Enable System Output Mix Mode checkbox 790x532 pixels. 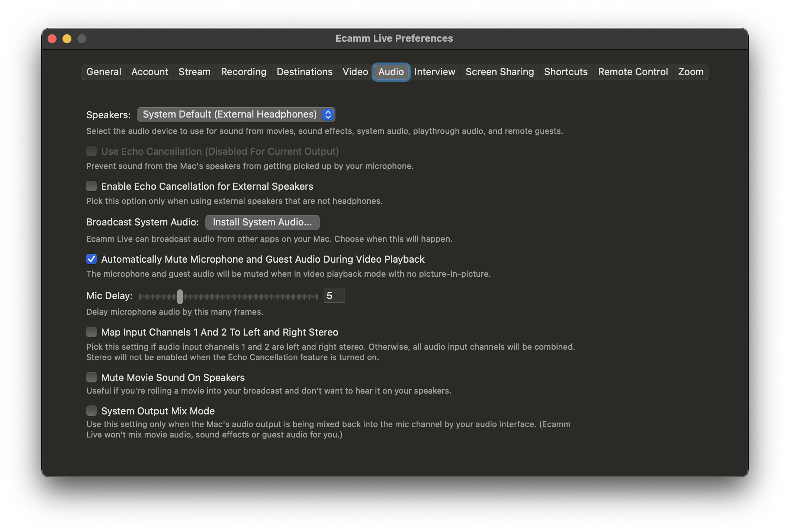(x=91, y=411)
